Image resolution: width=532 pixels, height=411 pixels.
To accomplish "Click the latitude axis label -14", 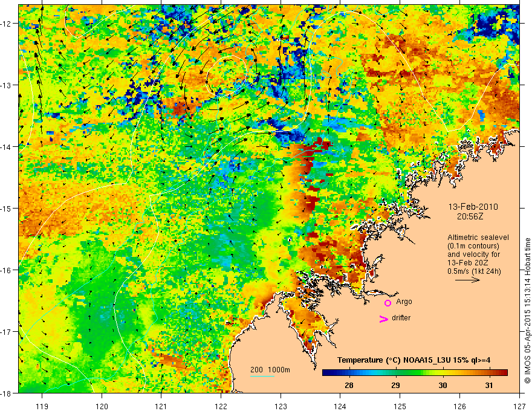I will [x=6, y=147].
